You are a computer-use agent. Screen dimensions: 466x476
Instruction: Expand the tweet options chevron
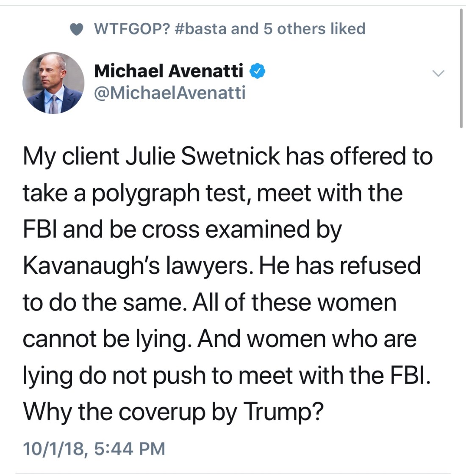[438, 73]
